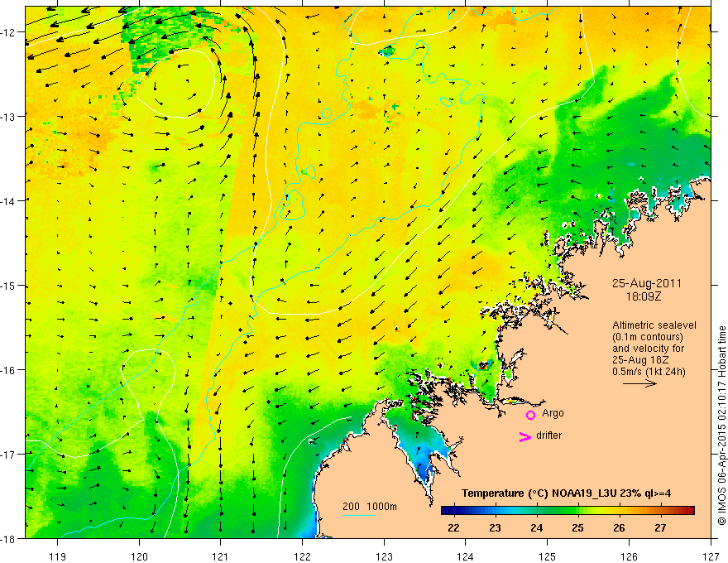Click longitude axis label 121
This screenshot has height=563, width=728.
[x=221, y=556]
